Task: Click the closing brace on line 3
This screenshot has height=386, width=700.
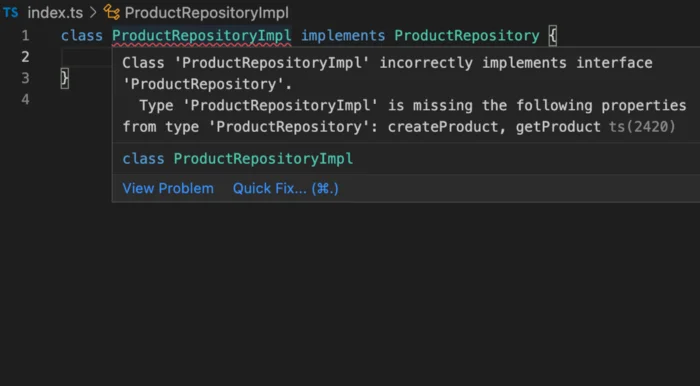Action: click(x=65, y=79)
